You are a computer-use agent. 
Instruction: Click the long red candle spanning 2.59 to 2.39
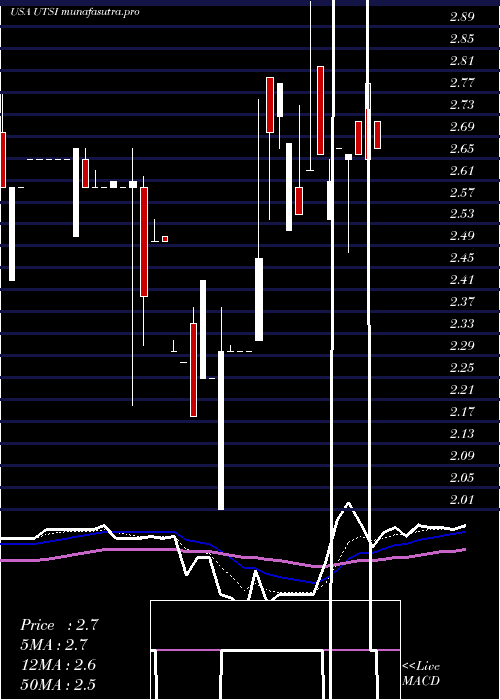pyautogui.click(x=144, y=242)
